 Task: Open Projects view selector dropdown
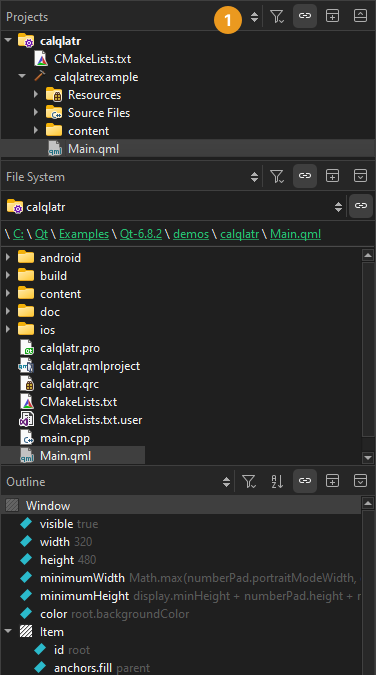coord(255,17)
